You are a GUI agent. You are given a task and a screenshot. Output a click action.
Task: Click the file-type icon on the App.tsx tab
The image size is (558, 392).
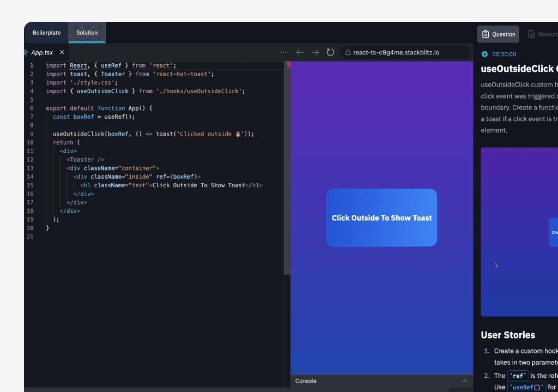click(x=25, y=52)
